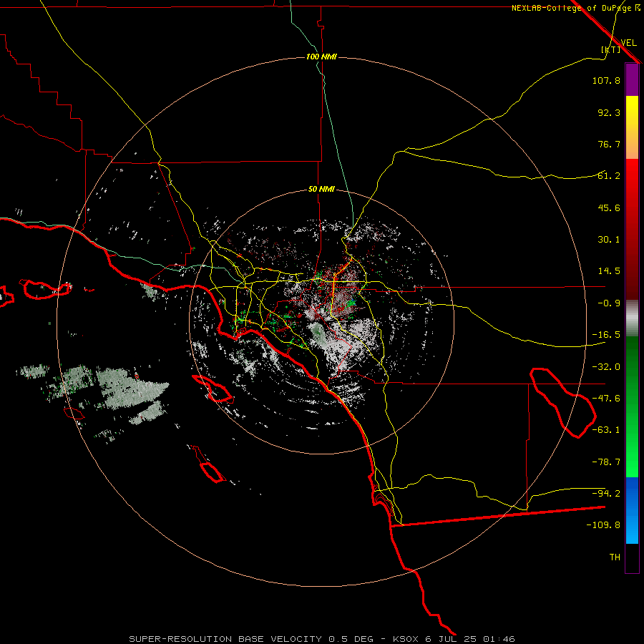The image size is (644, 644).
Task: Select the 76.7 scale value
Action: coord(609,144)
